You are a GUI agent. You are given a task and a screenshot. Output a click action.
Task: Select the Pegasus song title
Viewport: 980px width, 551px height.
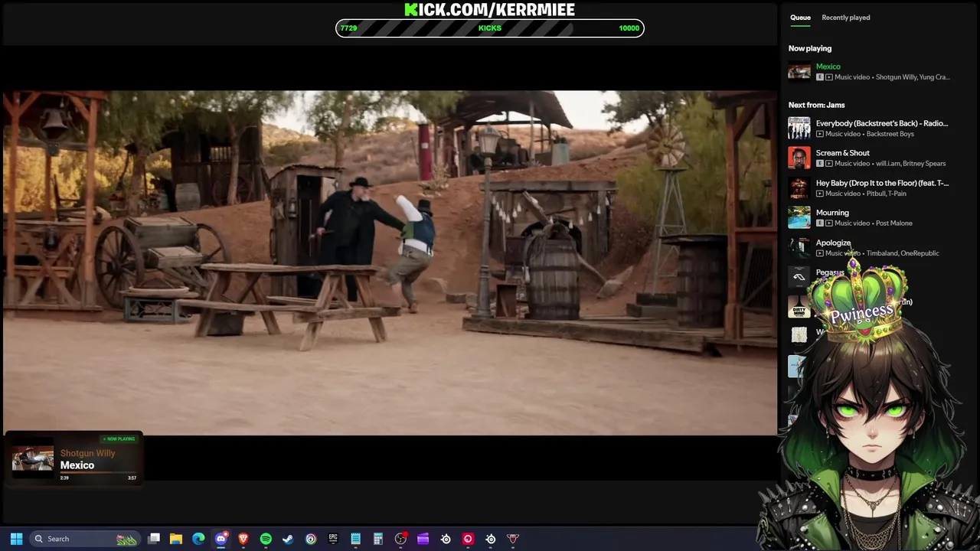tap(830, 272)
